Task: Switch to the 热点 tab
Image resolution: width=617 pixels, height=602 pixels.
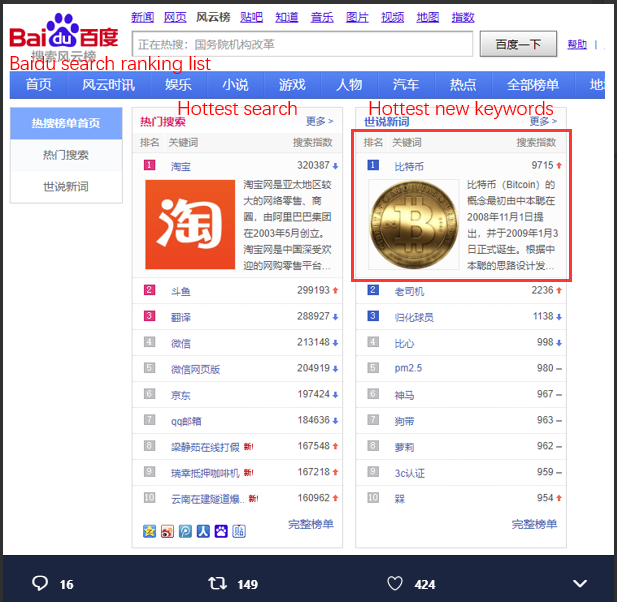Action: click(463, 85)
